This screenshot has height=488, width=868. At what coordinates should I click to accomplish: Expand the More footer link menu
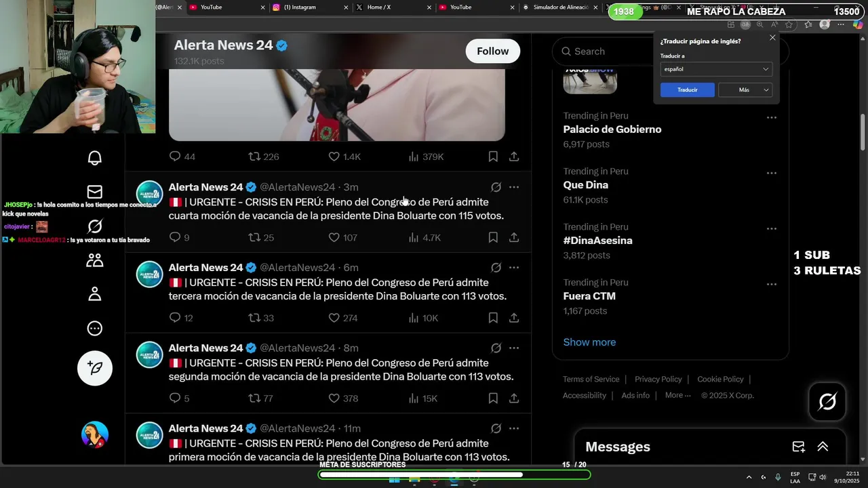pos(677,395)
